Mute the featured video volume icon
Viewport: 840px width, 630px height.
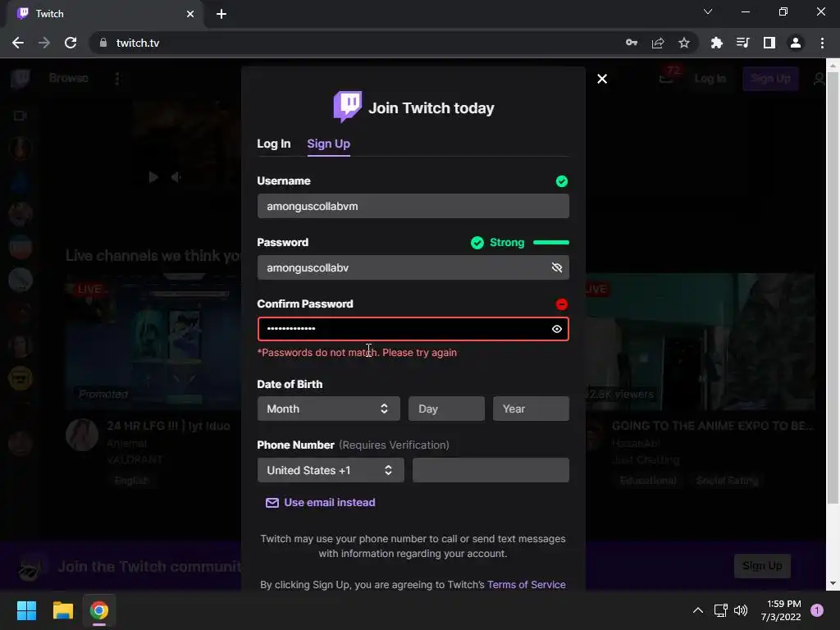pos(176,177)
